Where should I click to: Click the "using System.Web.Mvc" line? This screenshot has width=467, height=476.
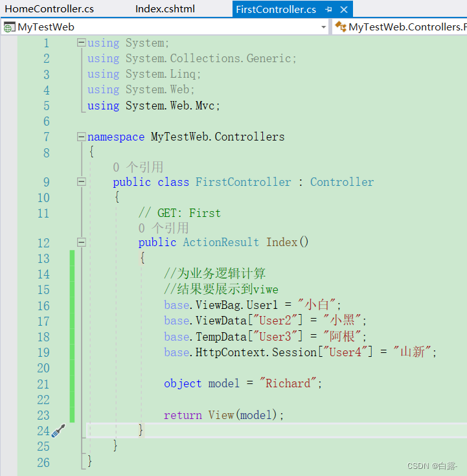pos(154,106)
